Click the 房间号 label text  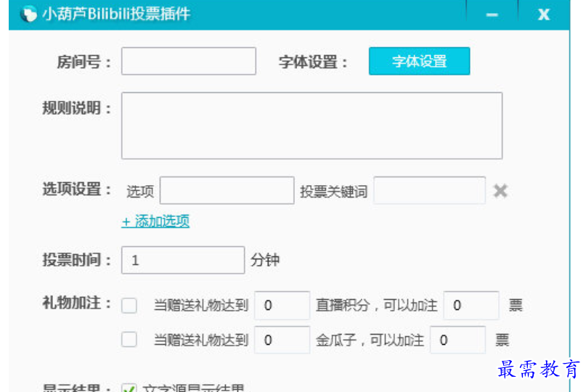click(84, 62)
